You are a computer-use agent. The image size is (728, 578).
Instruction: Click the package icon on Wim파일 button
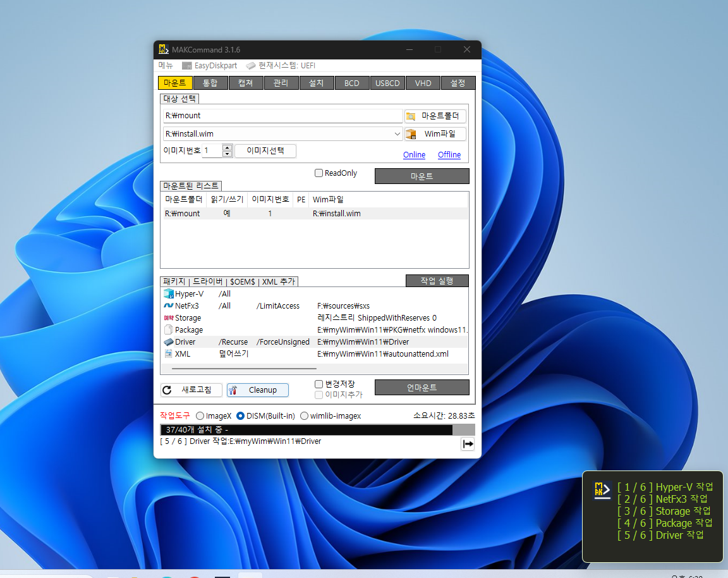tap(411, 134)
